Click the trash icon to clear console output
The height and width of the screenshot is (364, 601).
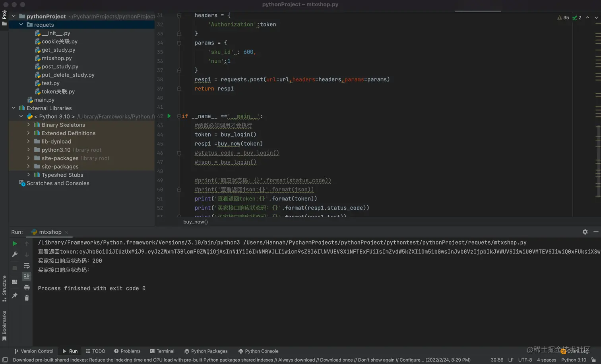click(27, 298)
